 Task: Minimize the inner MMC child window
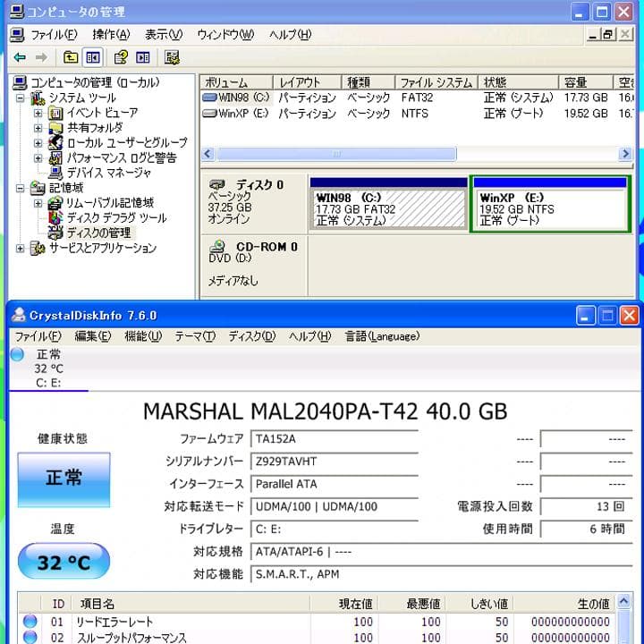click(593, 35)
